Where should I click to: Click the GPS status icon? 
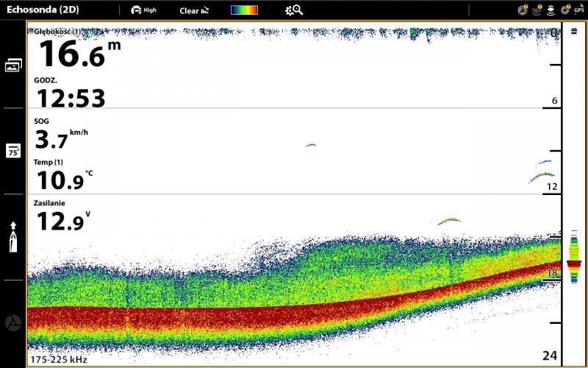pos(578,10)
